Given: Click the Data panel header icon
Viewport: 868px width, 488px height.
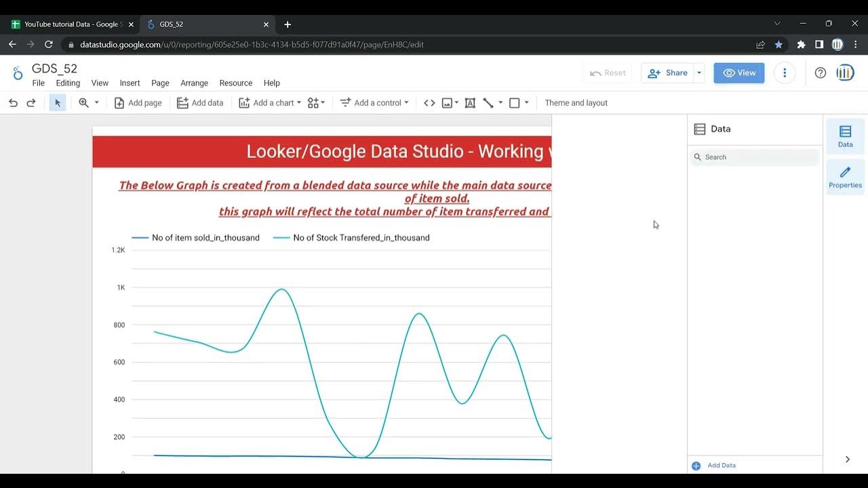Looking at the screenshot, I should 700,129.
